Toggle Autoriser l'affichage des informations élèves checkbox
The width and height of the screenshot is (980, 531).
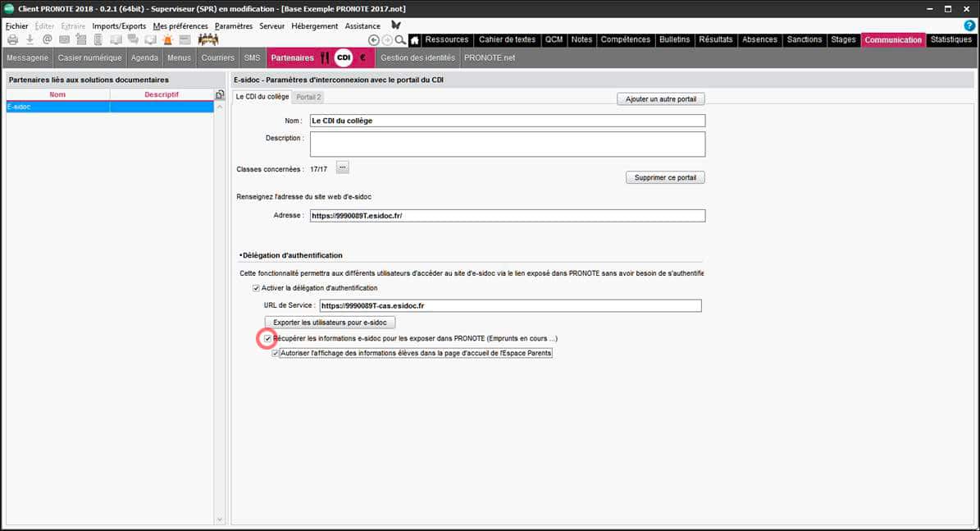click(276, 354)
